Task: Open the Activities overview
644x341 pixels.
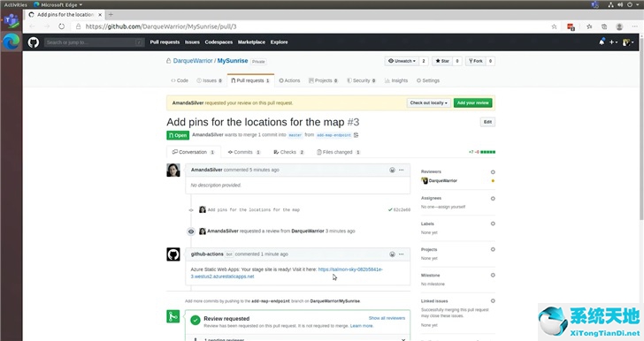Action: pos(16,4)
